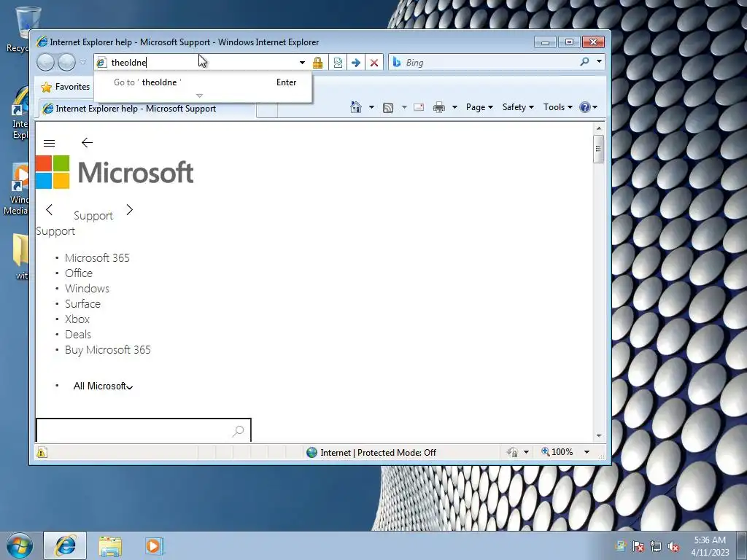Expand address bar autocomplete dropdown arrow
This screenshot has width=747, height=560.
click(x=302, y=63)
